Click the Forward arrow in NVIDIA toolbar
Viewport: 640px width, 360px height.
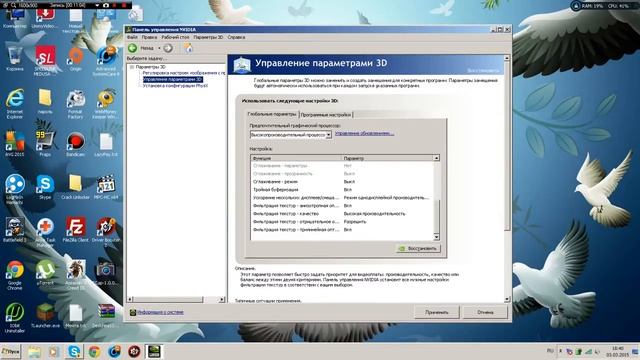click(x=168, y=48)
